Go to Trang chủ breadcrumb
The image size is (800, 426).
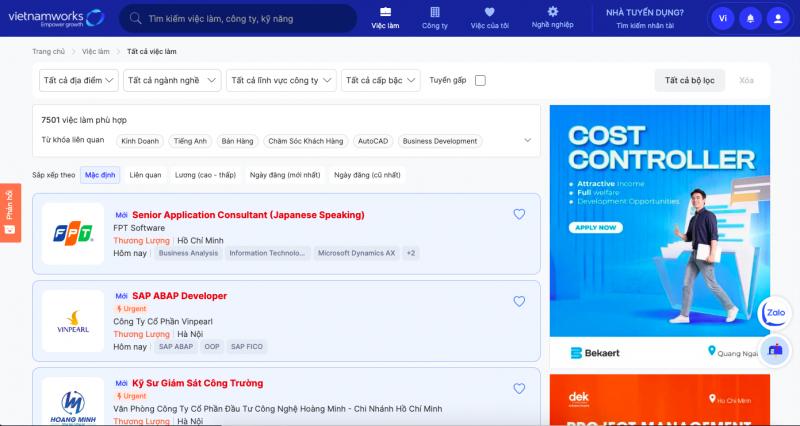pos(48,52)
